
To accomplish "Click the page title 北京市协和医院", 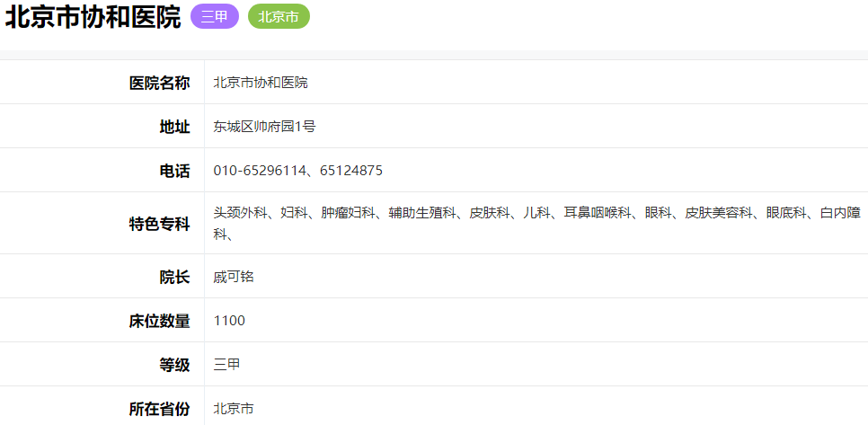I will pos(93,17).
